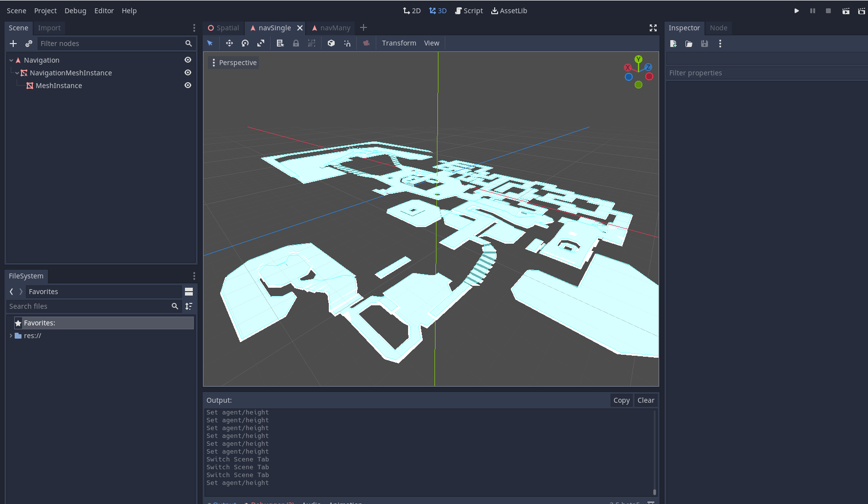Collapse the Navigation node in Scene tree
Screen dimensions: 868x504
click(11, 60)
